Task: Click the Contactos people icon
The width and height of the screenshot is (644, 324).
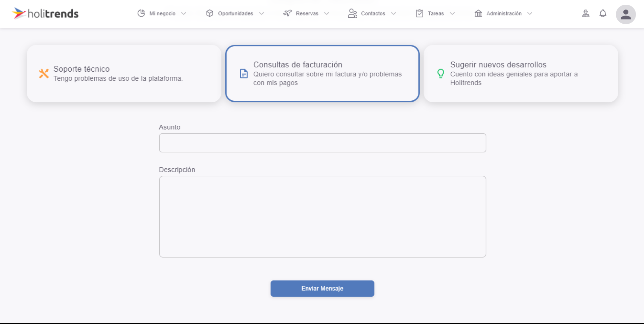Action: [x=353, y=13]
